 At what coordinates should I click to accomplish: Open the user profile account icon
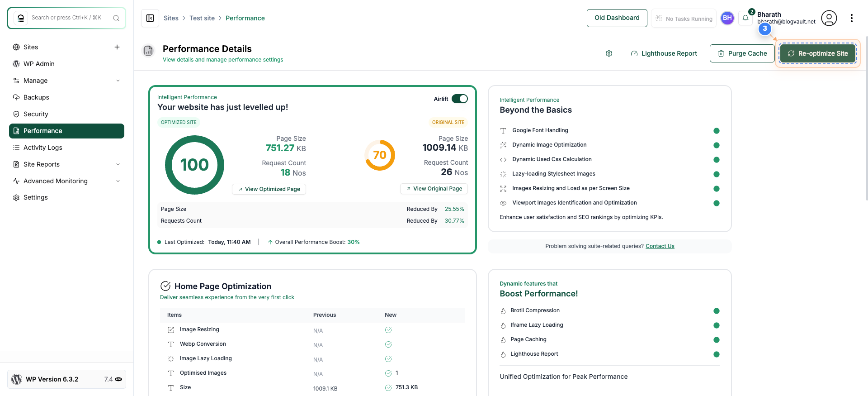tap(829, 18)
